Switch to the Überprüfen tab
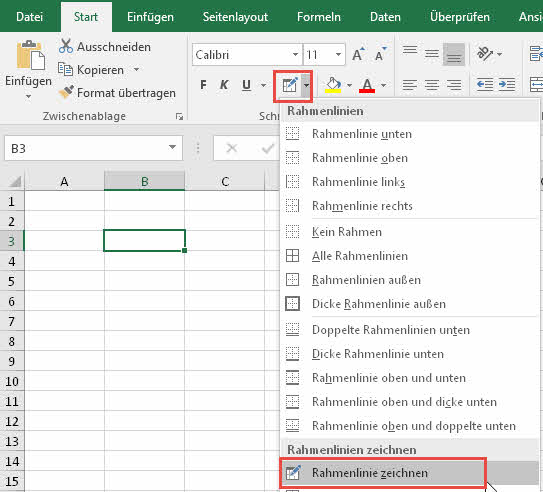The width and height of the screenshot is (543, 492). point(460,17)
